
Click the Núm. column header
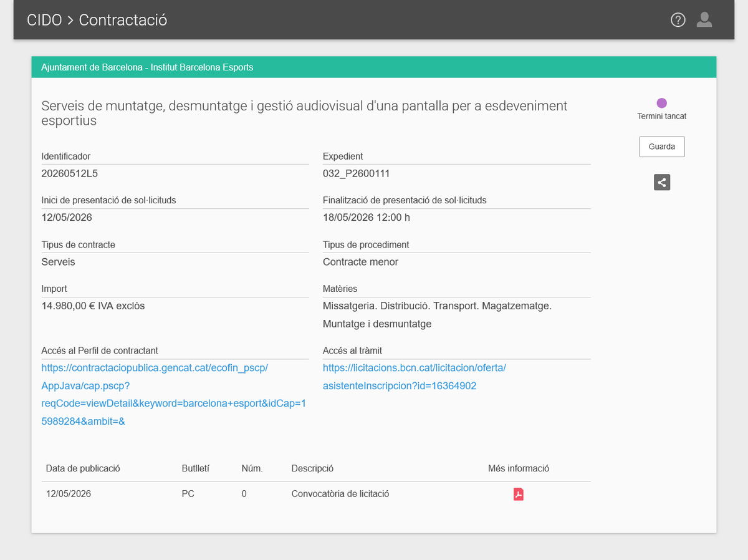click(252, 468)
